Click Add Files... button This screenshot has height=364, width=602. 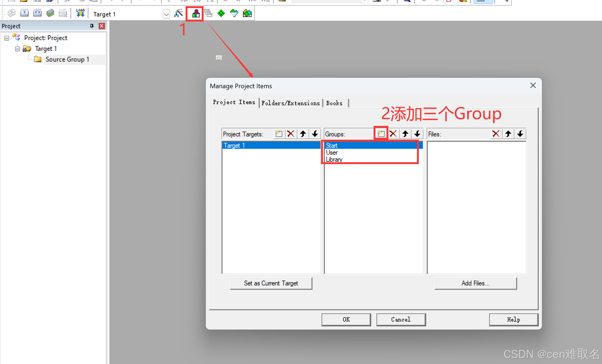point(475,283)
